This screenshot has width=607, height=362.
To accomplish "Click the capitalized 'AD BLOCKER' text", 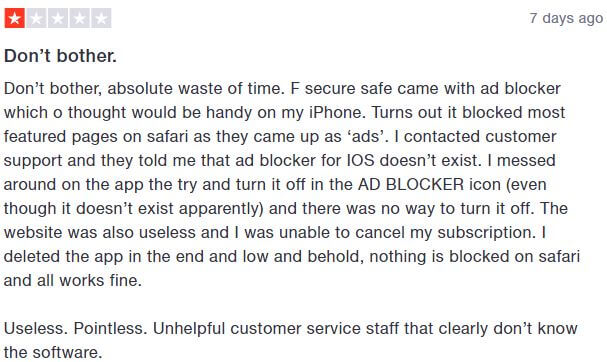I will pos(411,185).
